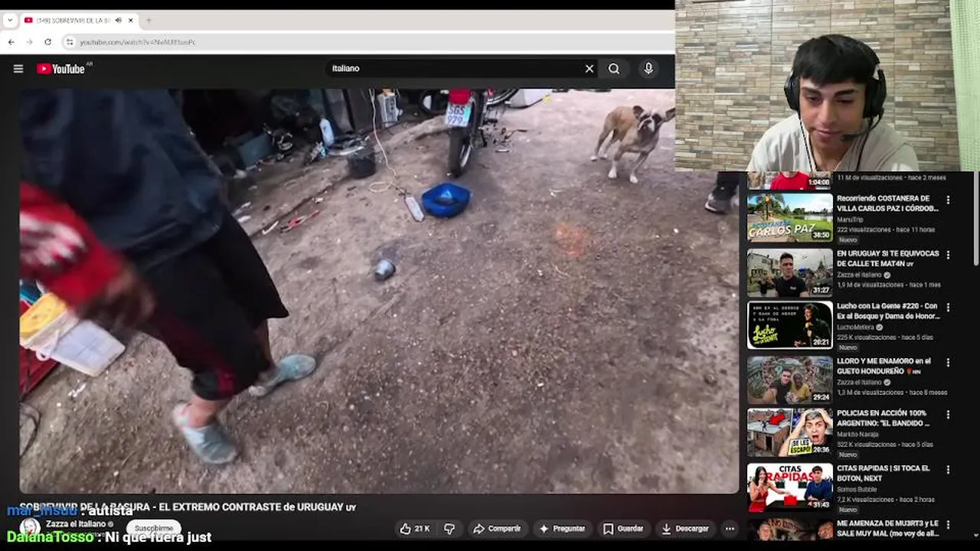The height and width of the screenshot is (551, 980).
Task: Open a new browser tab with plus
Action: [x=149, y=21]
